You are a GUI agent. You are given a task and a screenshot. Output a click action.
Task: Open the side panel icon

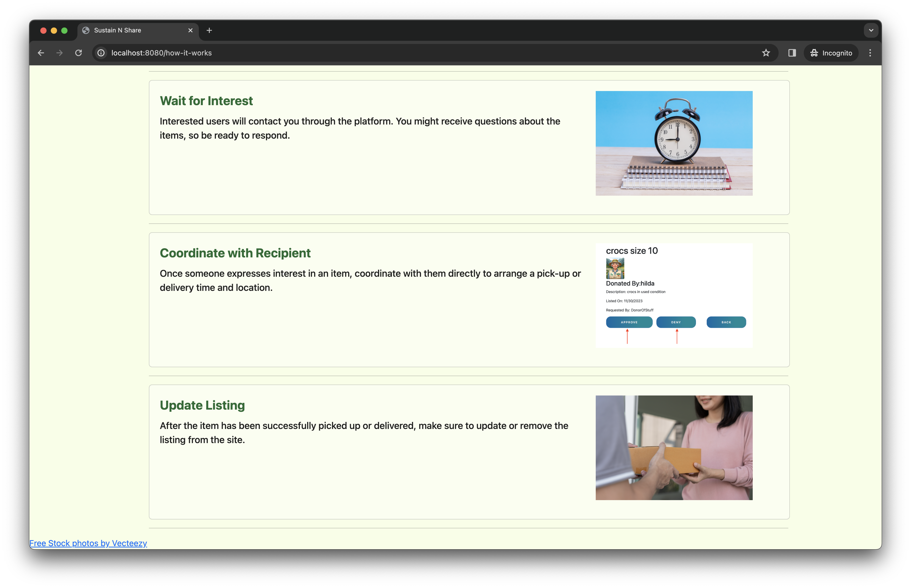point(792,53)
